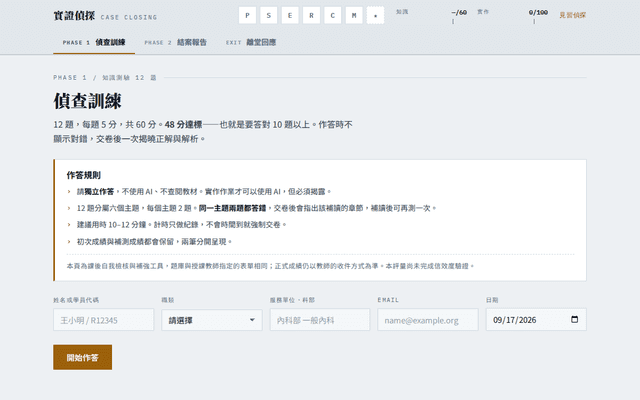Click the M topic badge

354,16
